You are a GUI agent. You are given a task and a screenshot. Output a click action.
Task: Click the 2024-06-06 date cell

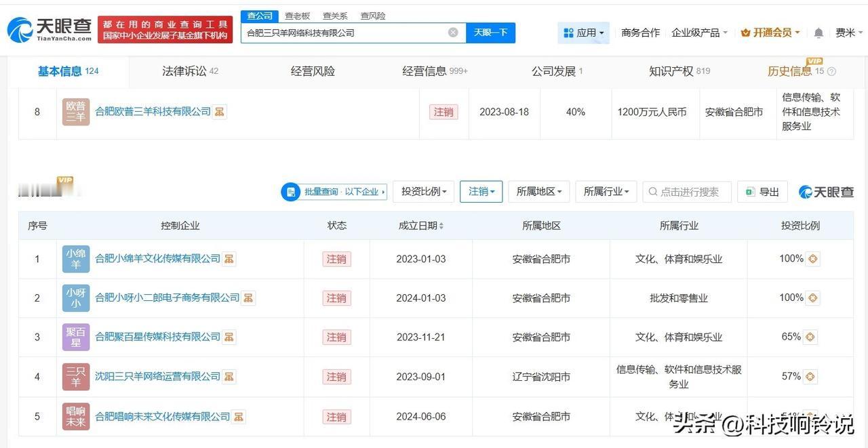pos(421,416)
